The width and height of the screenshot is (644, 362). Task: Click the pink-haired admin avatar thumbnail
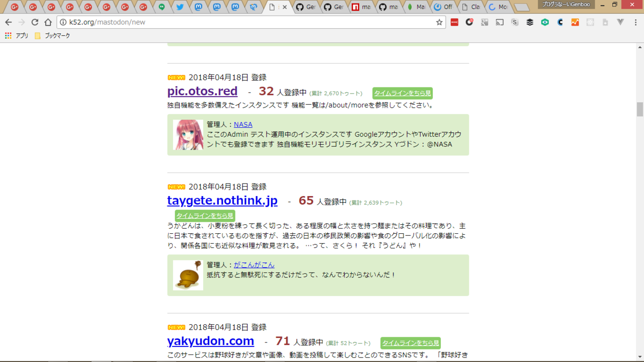[188, 135]
